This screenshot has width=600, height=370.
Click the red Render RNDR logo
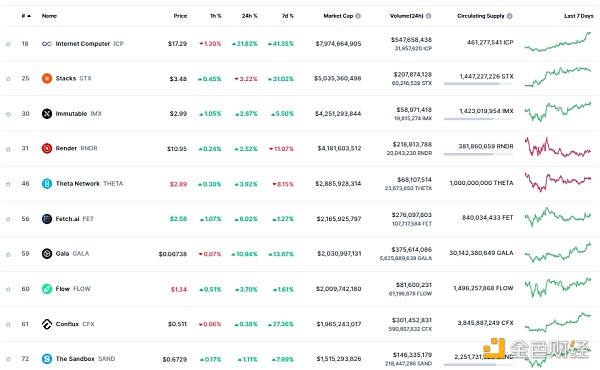(47, 148)
